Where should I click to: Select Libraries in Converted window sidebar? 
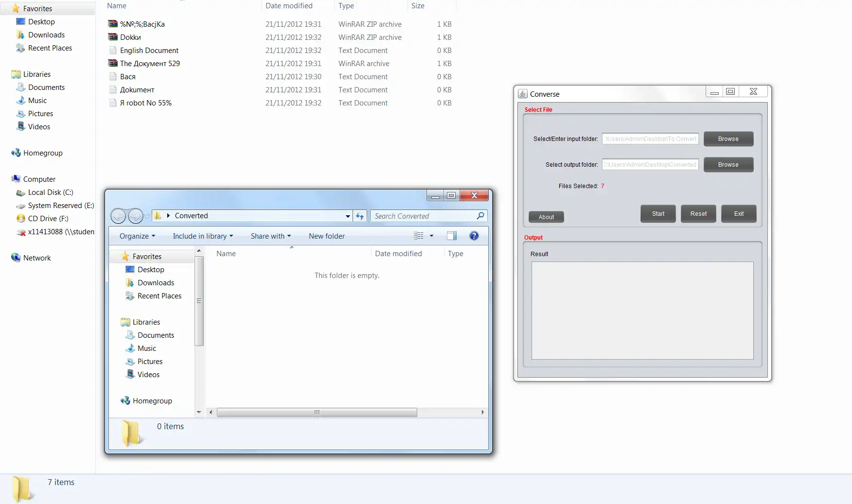tap(146, 322)
